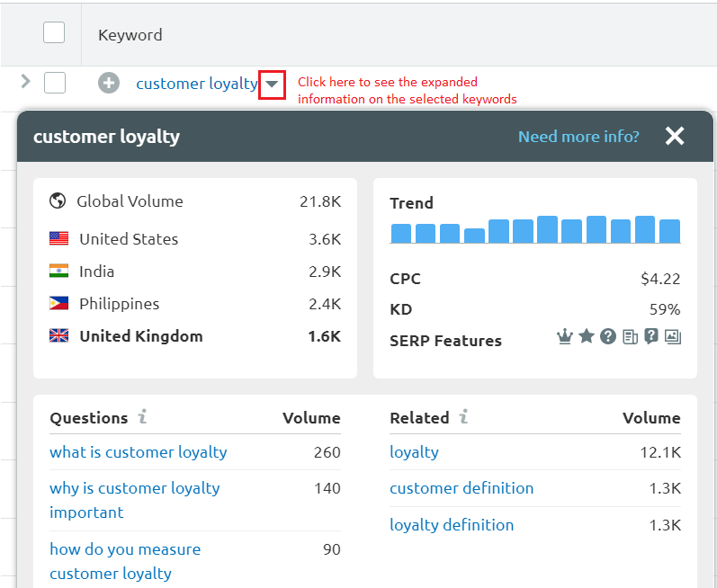Close the customer loyalty info panel

(675, 136)
